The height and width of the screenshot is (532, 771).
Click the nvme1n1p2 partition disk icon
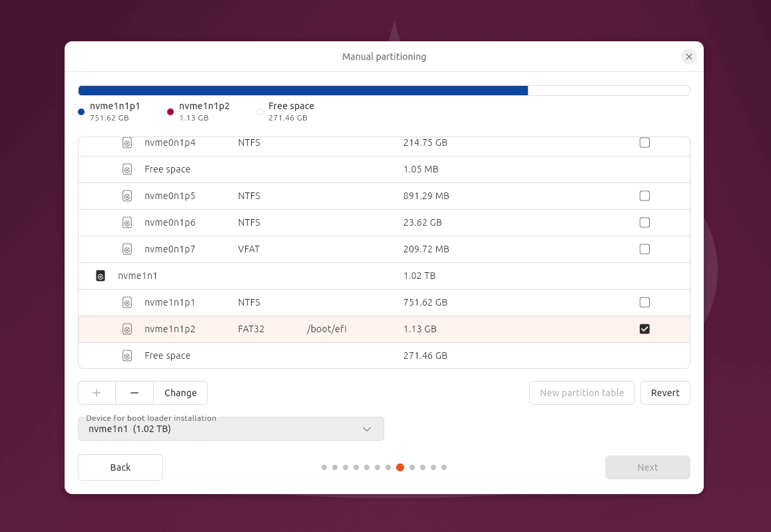point(127,329)
